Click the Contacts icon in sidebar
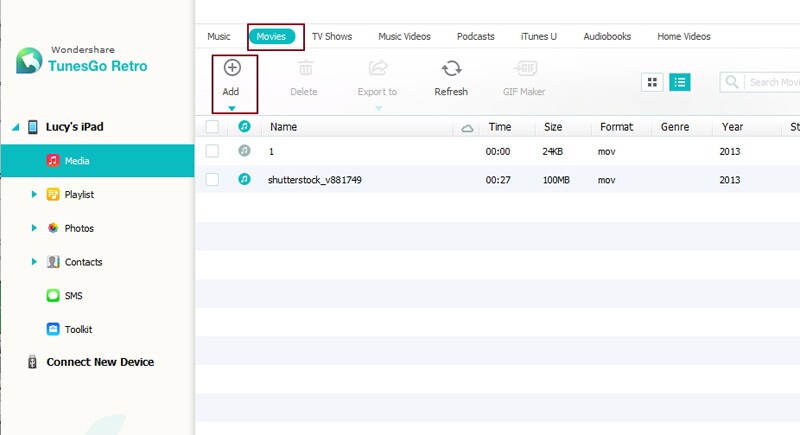Screen dimensions: 800x435 click(x=53, y=262)
